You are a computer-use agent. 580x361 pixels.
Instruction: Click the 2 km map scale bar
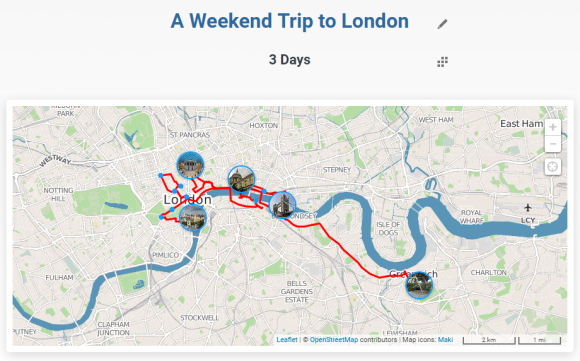click(489, 340)
